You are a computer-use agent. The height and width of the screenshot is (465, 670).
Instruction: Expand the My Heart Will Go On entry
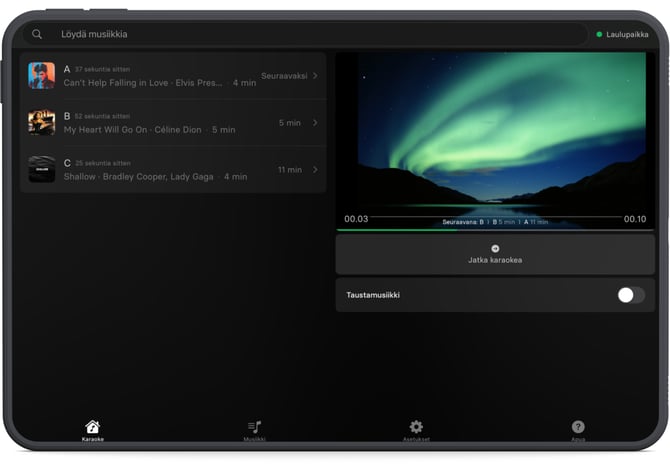pos(315,123)
